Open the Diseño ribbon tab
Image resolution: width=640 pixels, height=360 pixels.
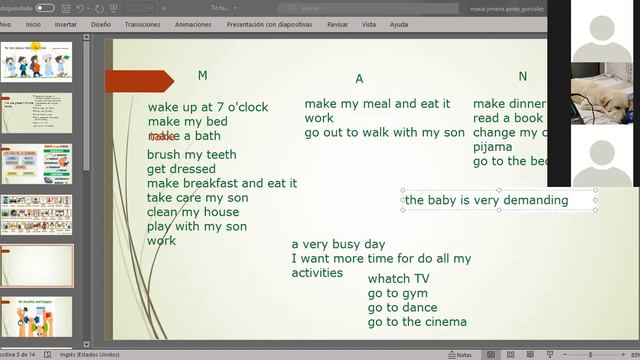coord(101,24)
